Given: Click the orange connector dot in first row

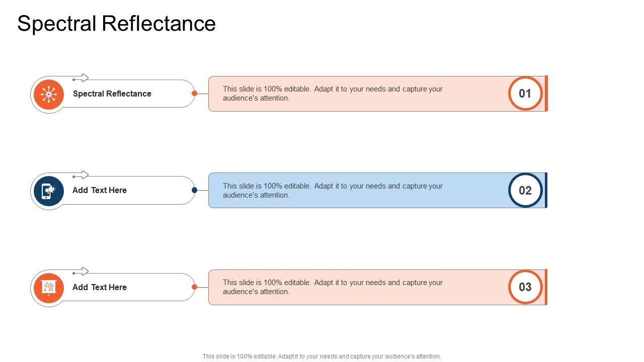Looking at the screenshot, I should (194, 94).
